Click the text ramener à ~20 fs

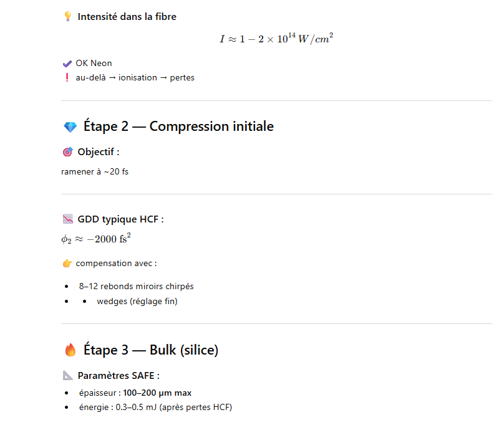click(95, 171)
